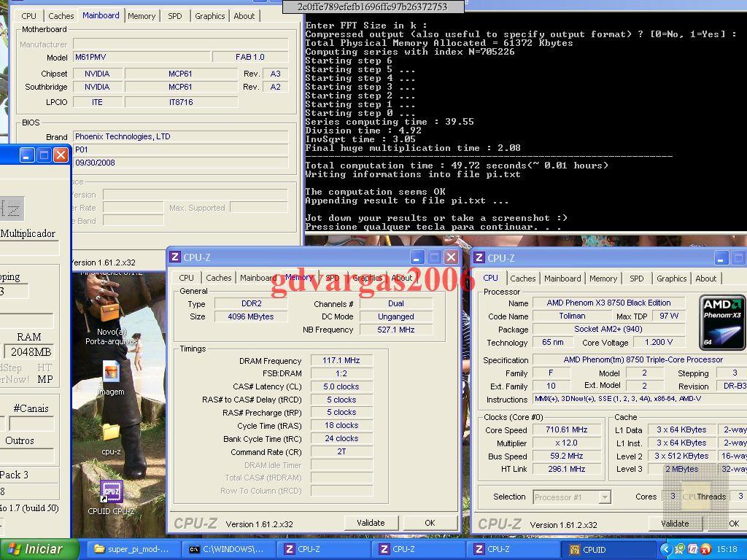The width and height of the screenshot is (747, 560).
Task: Click the Z icon in Memory CPU-Z title bar
Action: tap(175, 257)
